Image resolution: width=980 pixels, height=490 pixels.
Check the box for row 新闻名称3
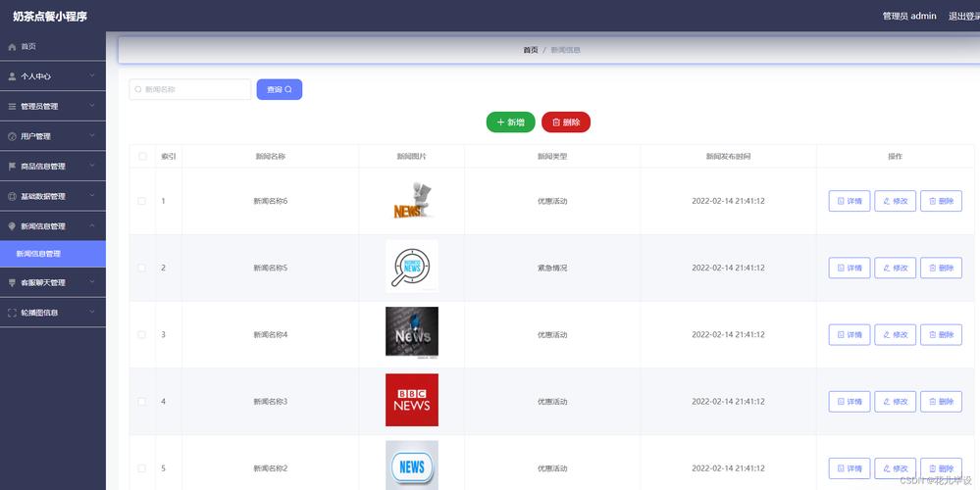[x=142, y=402]
